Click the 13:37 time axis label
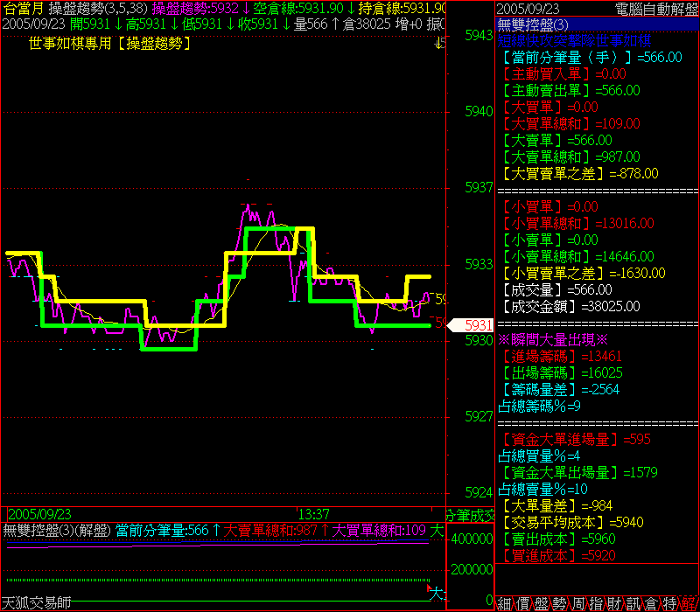The width and height of the screenshot is (700, 612). 313,514
